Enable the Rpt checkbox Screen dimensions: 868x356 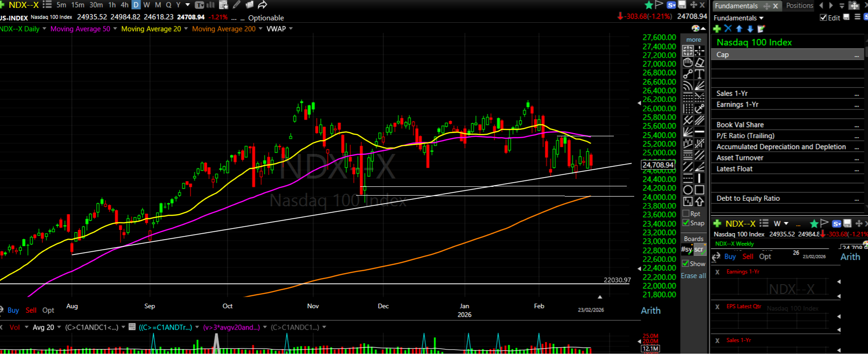tap(686, 214)
